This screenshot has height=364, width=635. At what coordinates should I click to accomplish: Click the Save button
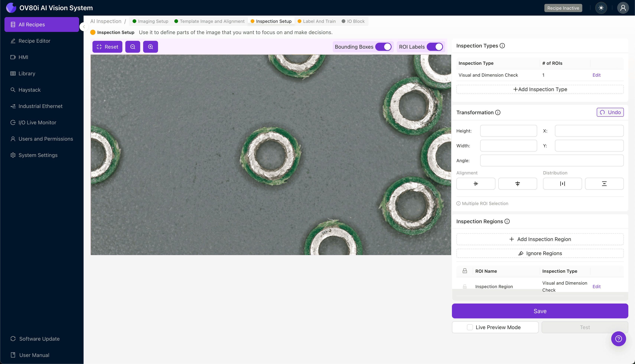540,311
